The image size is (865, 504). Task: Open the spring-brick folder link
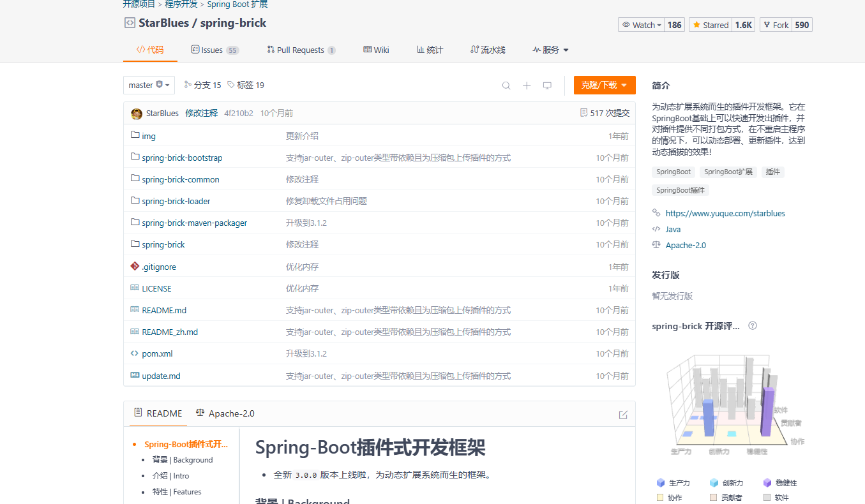click(163, 244)
